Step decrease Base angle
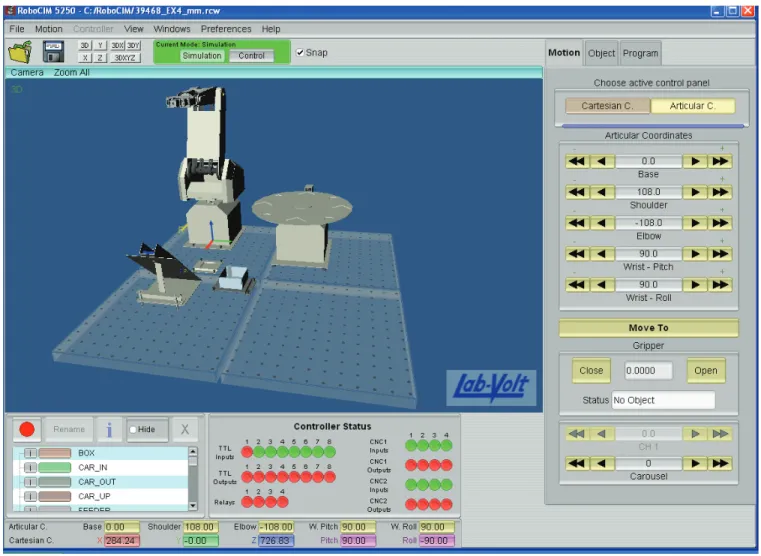The image size is (761, 556). tap(602, 162)
